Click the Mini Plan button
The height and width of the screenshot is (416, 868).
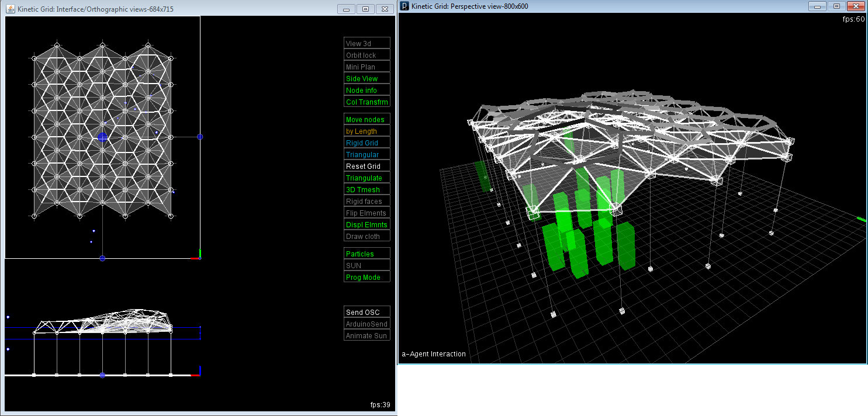(x=366, y=67)
